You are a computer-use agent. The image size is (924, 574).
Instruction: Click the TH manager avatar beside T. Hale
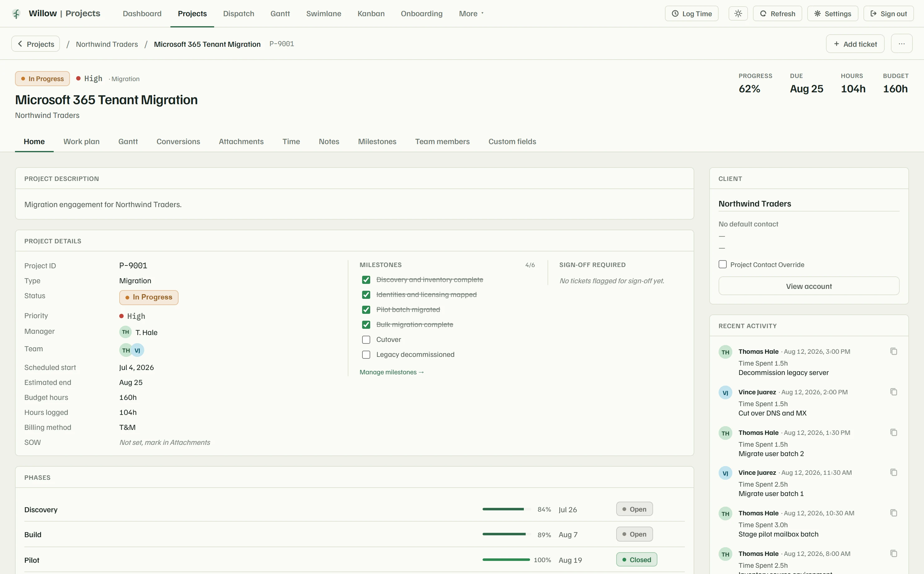125,332
